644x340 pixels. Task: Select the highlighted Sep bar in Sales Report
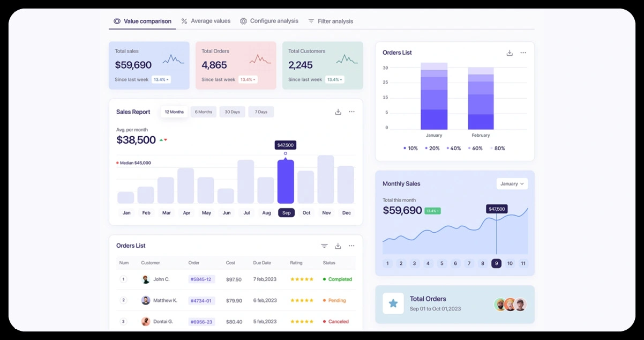pos(286,182)
